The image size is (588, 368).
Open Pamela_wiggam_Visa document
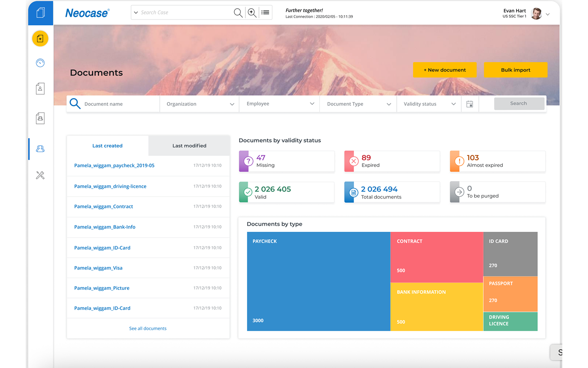click(x=98, y=268)
